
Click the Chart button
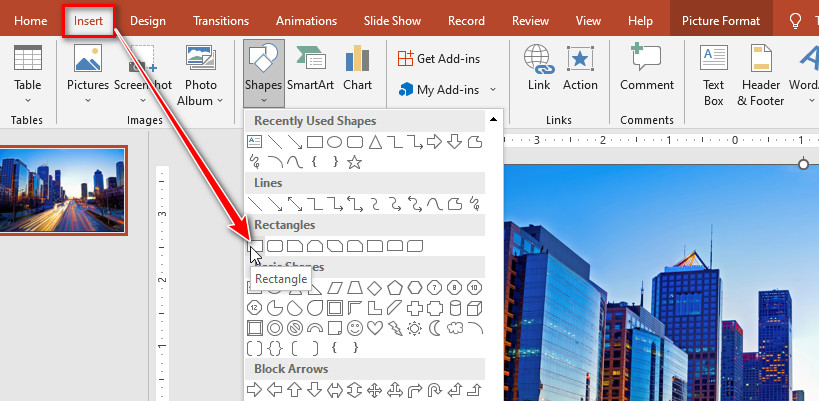pyautogui.click(x=357, y=68)
